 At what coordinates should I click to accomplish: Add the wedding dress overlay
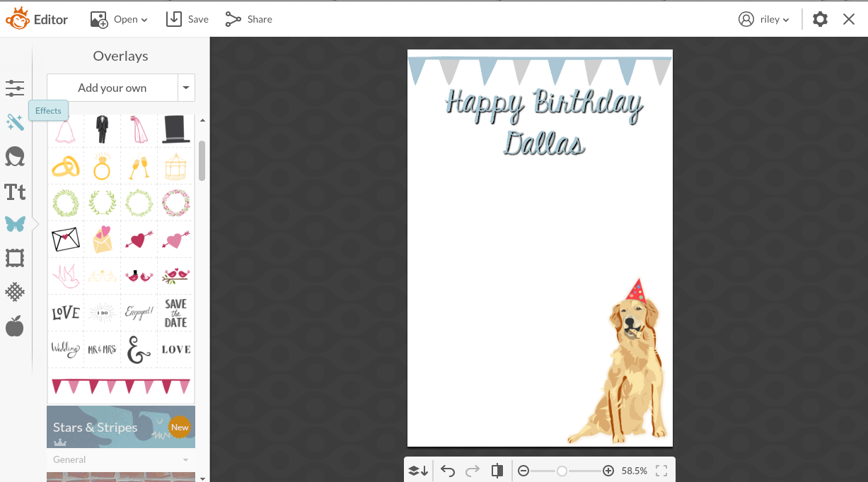click(65, 129)
